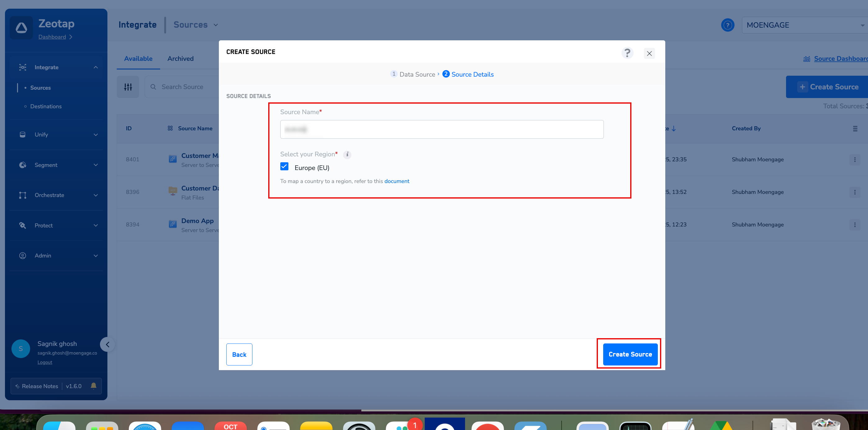Click the header Create Source button

(x=827, y=87)
